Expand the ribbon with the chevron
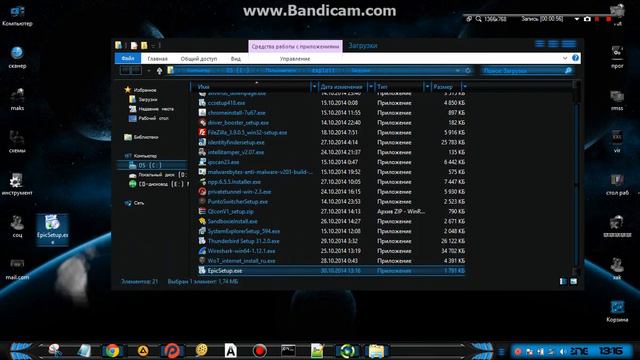This screenshot has width=640, height=360. pyautogui.click(x=565, y=58)
